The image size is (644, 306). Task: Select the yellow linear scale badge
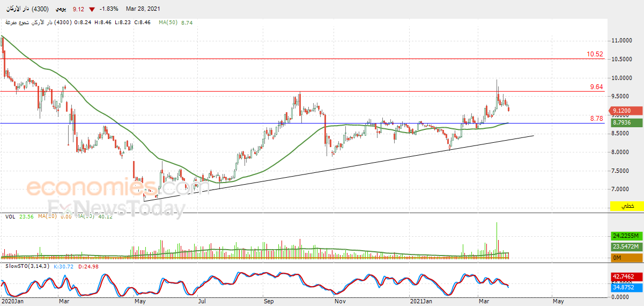pyautogui.click(x=626, y=206)
